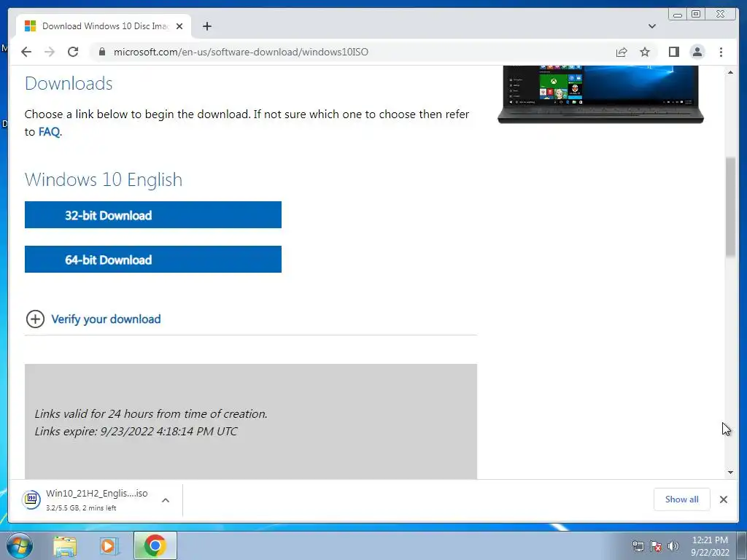Expand the download item options chevron

[166, 500]
